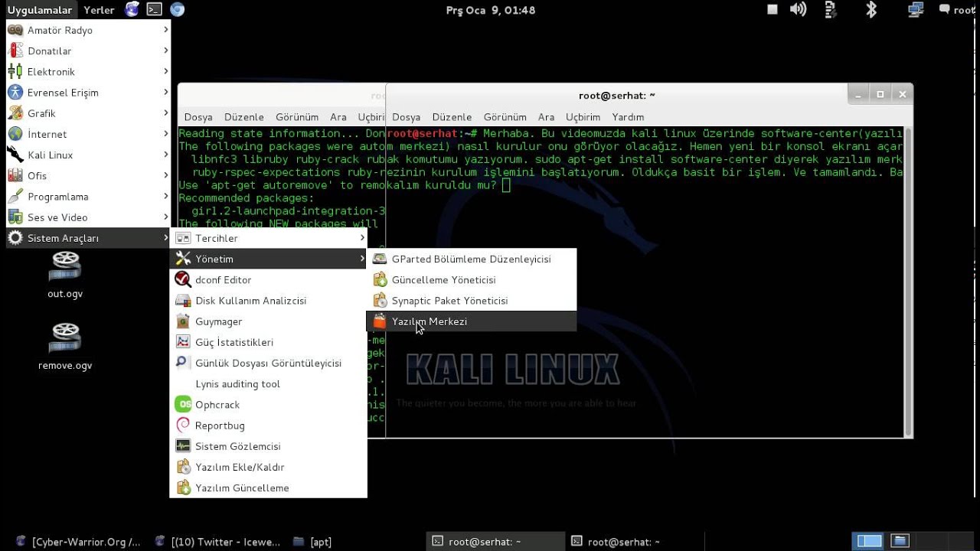The image size is (980, 551).
Task: Launch the terminal from the top panel
Action: tap(155, 10)
